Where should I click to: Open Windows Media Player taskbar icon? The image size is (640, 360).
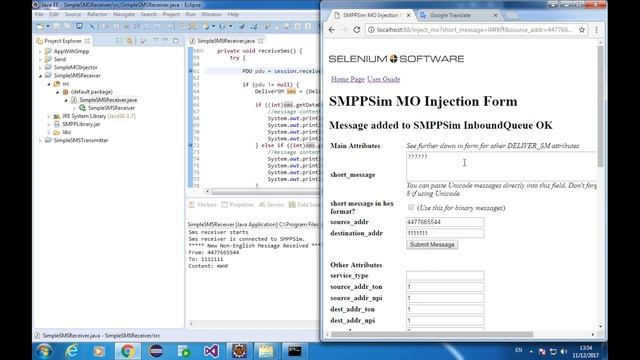coord(99,351)
